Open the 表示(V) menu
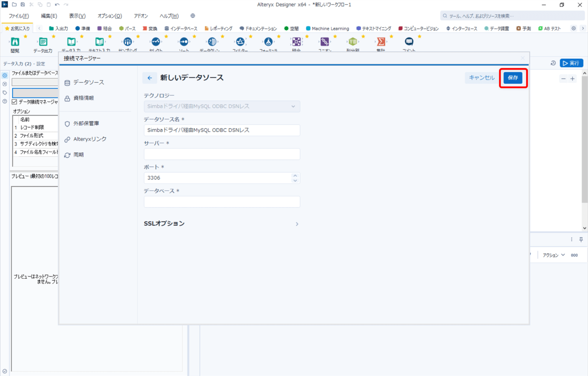This screenshot has width=588, height=376. coord(77,16)
